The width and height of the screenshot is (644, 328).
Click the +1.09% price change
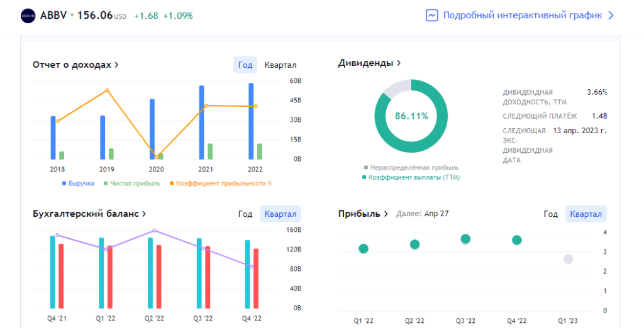(x=178, y=16)
